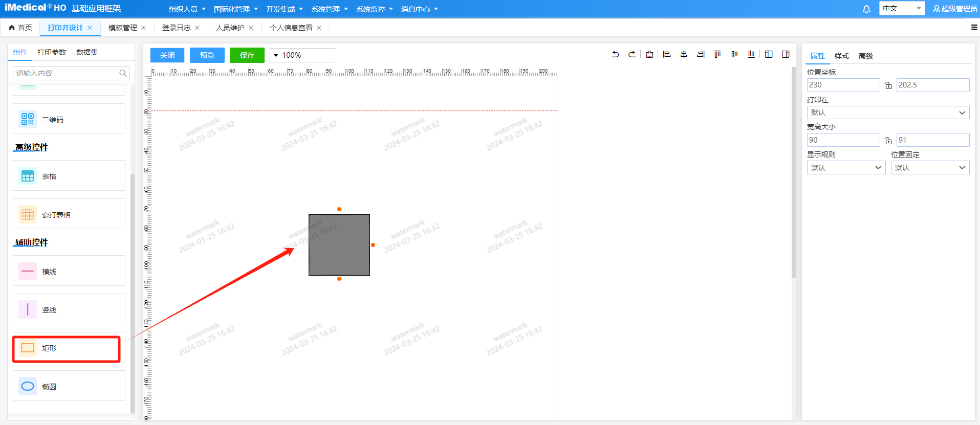Toggle the width-height size lock
This screenshot has width=980, height=425.
point(888,141)
